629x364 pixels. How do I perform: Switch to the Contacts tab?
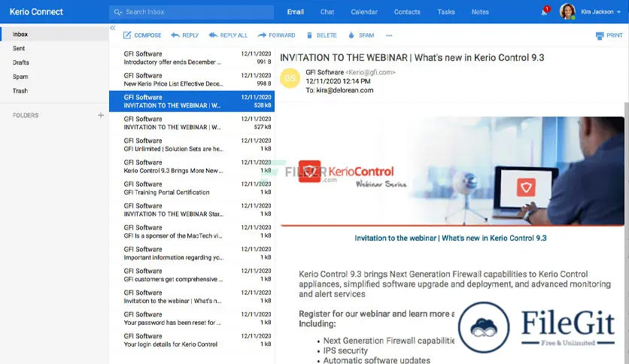pos(407,12)
